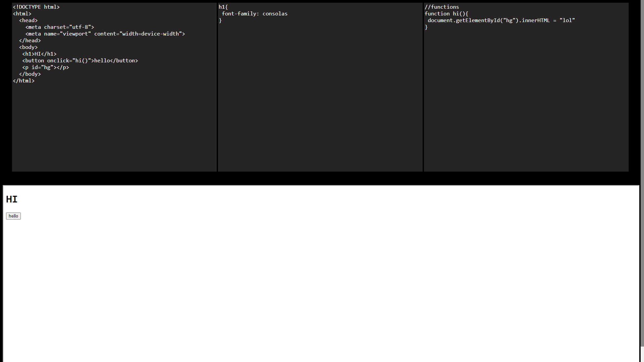Place cursor on the DOCTYPE html line
The width and height of the screenshot is (644, 362).
click(36, 7)
